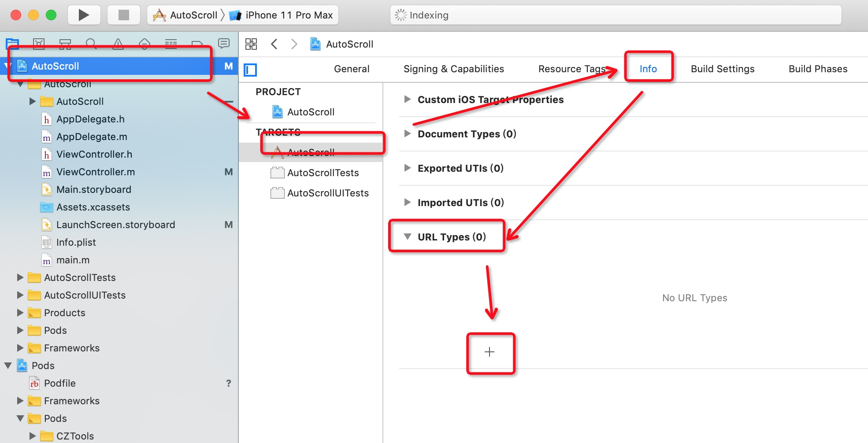Open the Debug navigator

[x=171, y=44]
